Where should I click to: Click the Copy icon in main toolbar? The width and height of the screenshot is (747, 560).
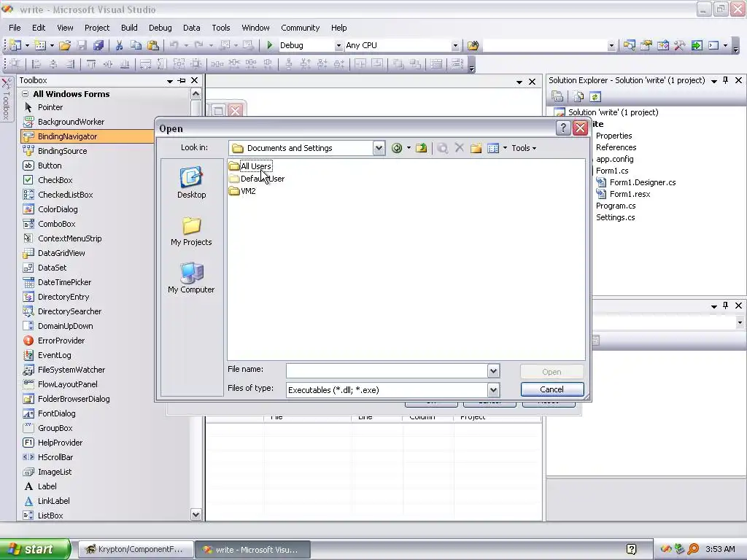[x=136, y=45]
